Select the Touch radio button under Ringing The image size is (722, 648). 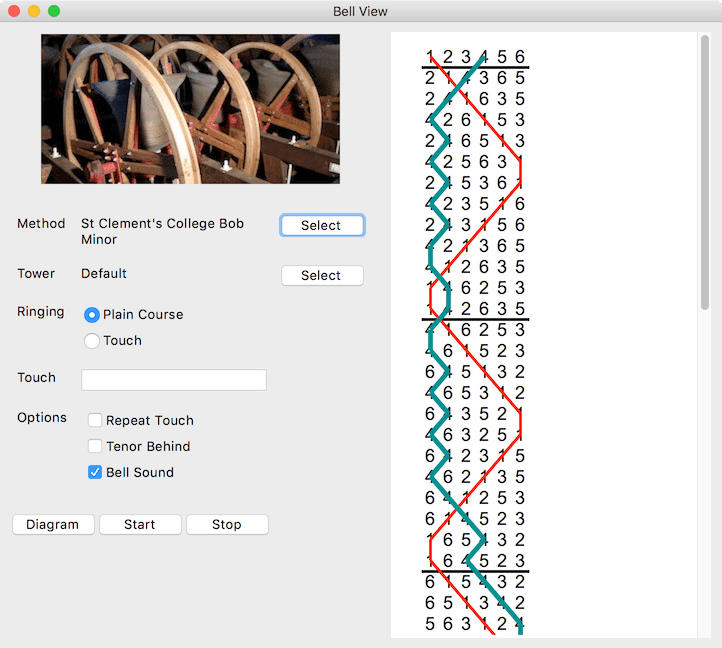[x=92, y=341]
